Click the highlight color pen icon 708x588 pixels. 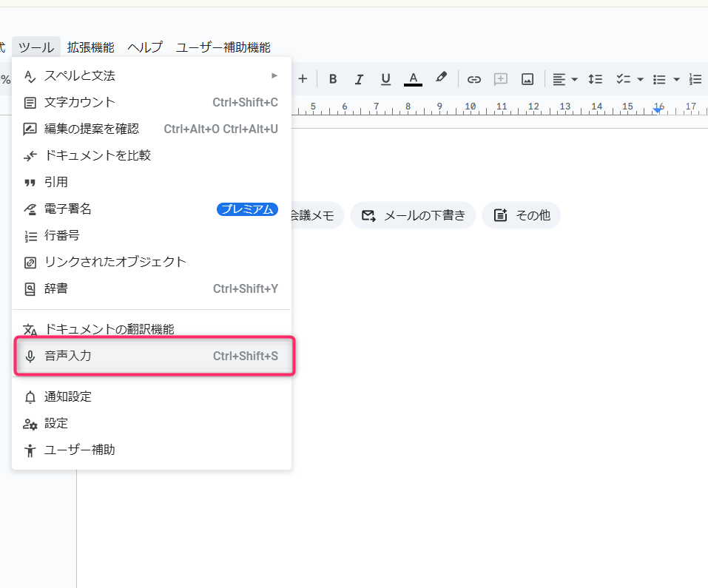tap(441, 78)
